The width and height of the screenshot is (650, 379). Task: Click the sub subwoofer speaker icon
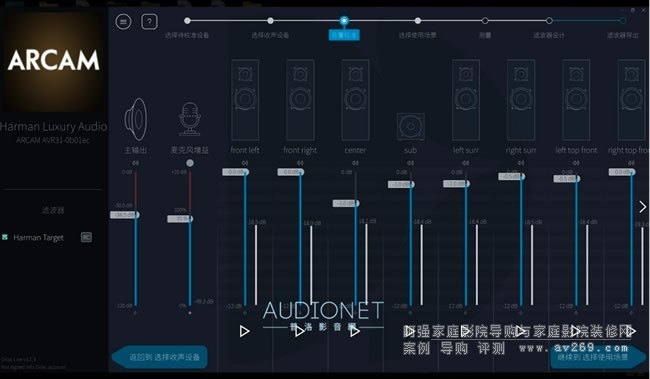click(x=410, y=126)
